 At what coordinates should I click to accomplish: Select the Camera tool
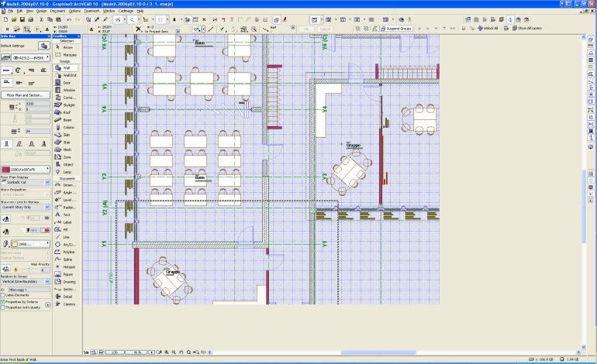tap(67, 304)
